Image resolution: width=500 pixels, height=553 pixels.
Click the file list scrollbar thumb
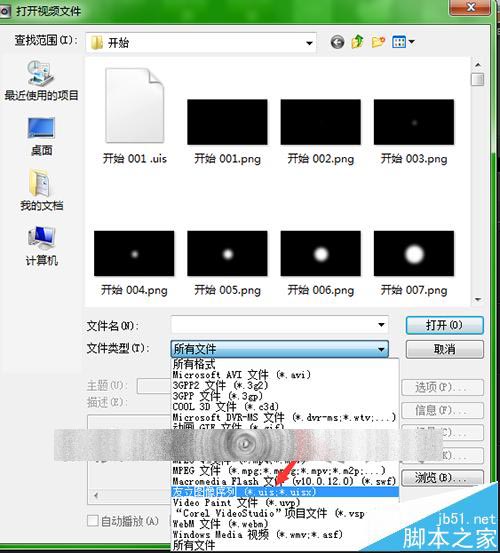pyautogui.click(x=478, y=79)
